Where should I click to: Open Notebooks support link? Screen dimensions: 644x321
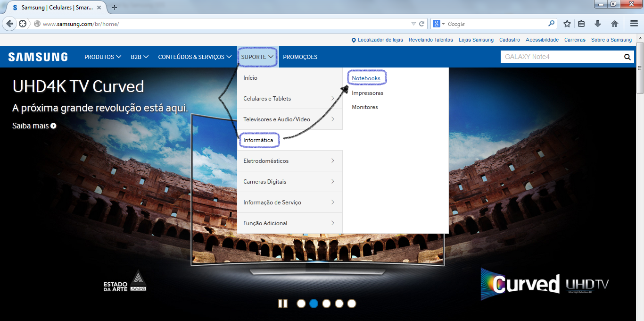coord(366,78)
